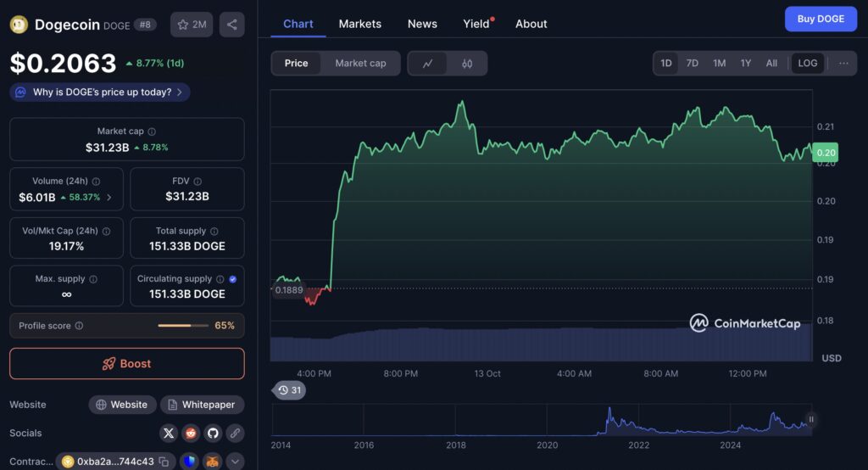The image size is (868, 470).
Task: Click the Profile score progress bar
Action: (x=183, y=325)
